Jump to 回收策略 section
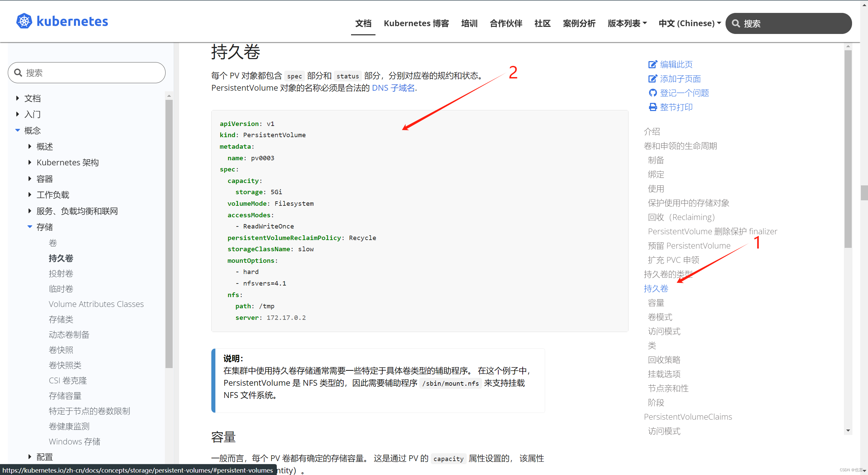868x475 pixels. click(x=664, y=360)
